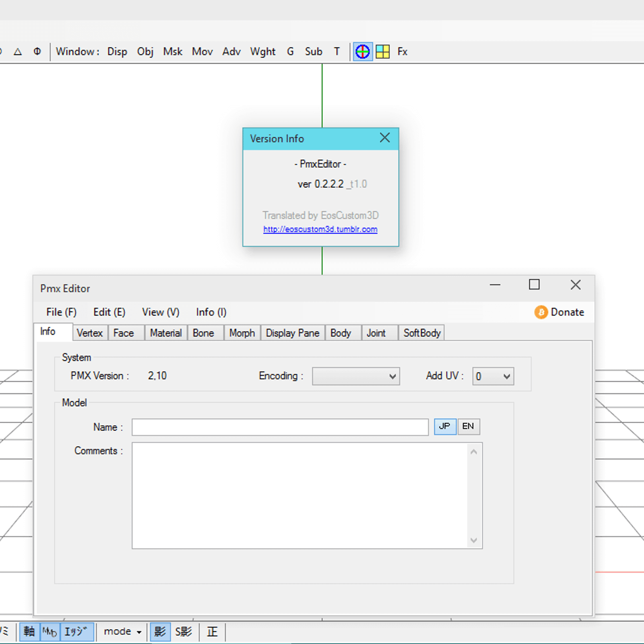Open the Disp window

pos(117,52)
